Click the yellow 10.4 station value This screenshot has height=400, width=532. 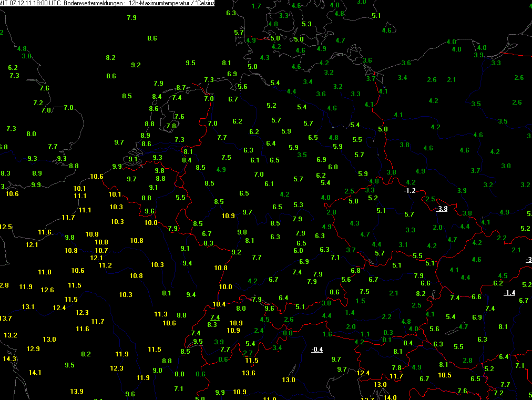tap(219, 305)
